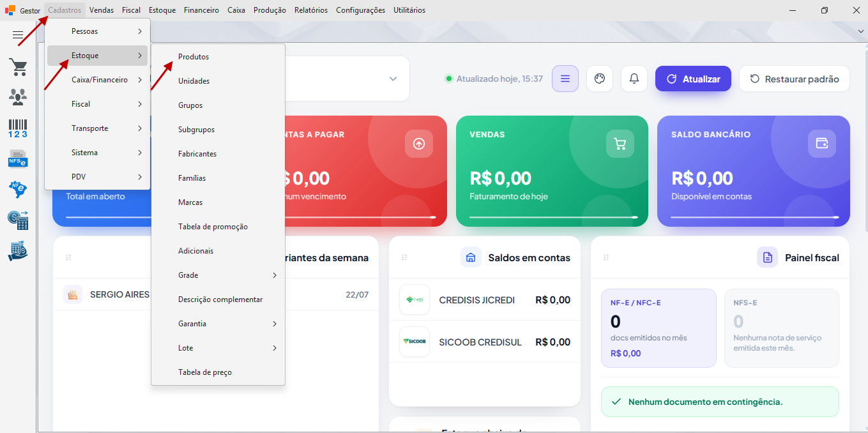Expand the Pessoas submenu
Viewport: 868px width, 433px height.
(97, 31)
